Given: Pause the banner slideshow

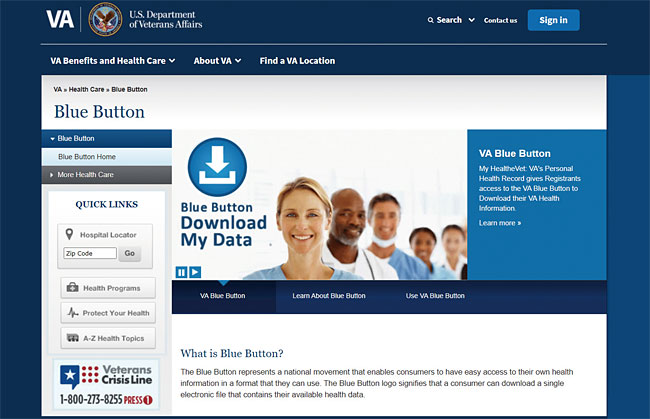Looking at the screenshot, I should click(x=182, y=272).
